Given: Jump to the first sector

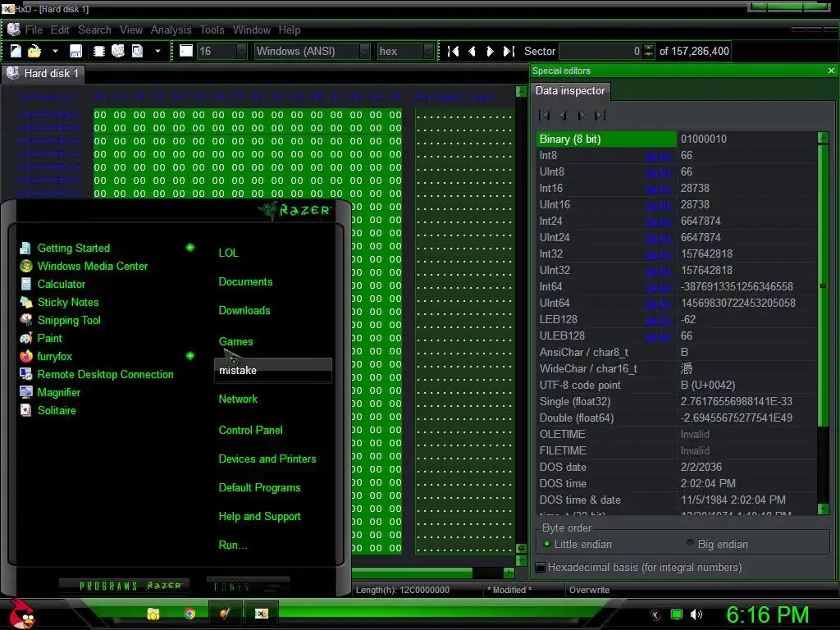Looking at the screenshot, I should click(453, 51).
